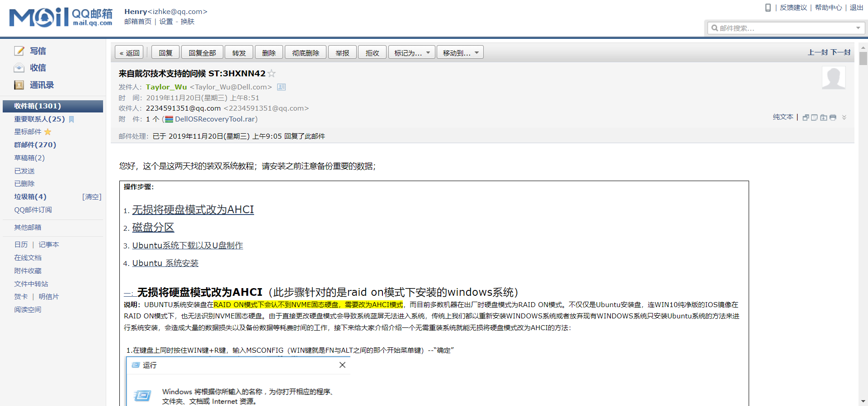Open 附件收藏 in sidebar
This screenshot has height=406, width=868.
[x=28, y=271]
